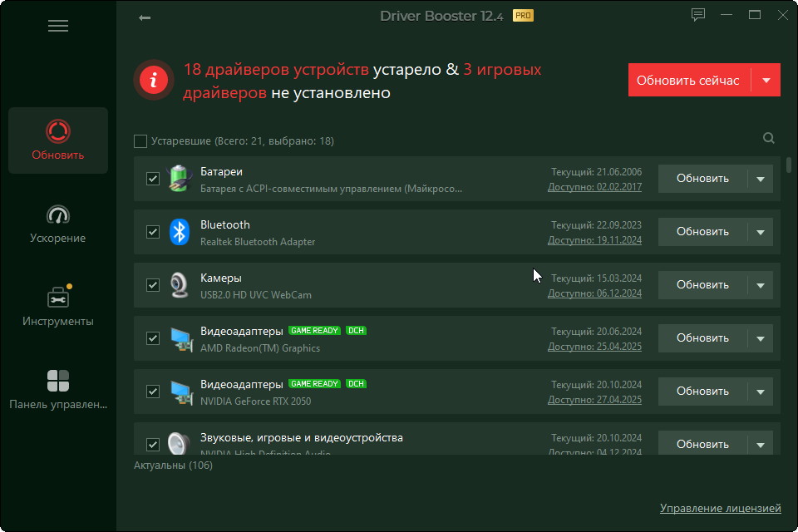798x532 pixels.
Task: Go back with the arrow icon
Action: click(145, 17)
